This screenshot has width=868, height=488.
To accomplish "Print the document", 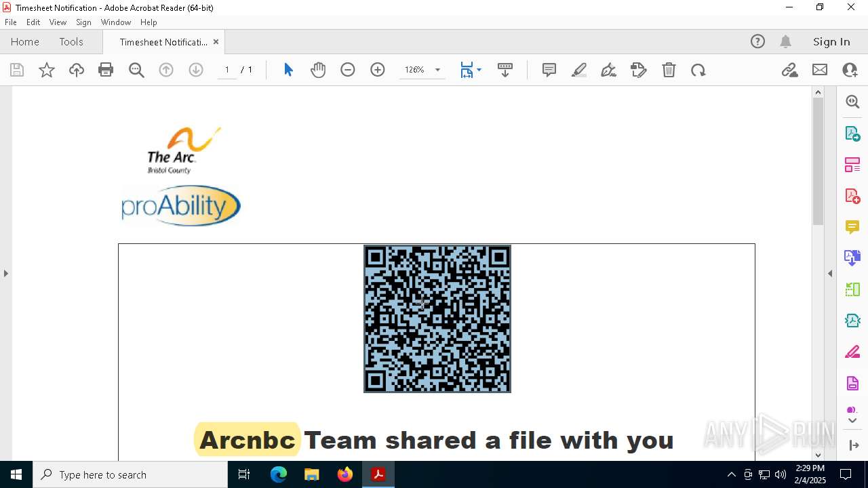I will (106, 70).
